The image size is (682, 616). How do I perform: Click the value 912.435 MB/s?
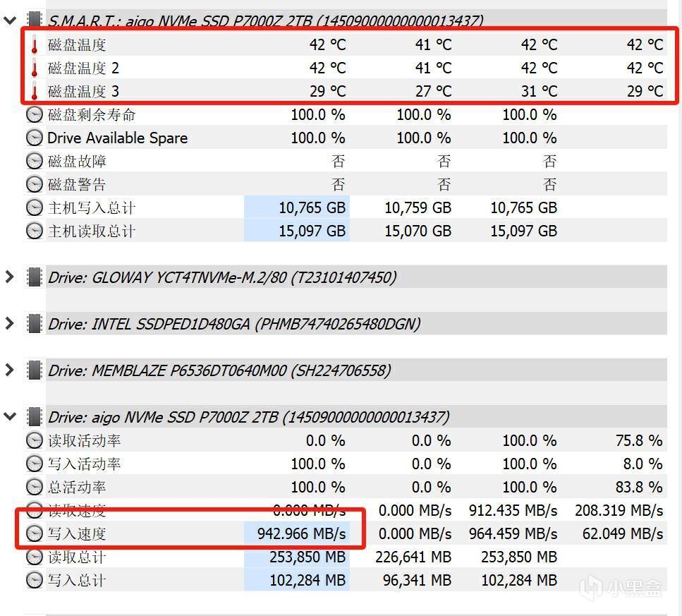(x=513, y=510)
